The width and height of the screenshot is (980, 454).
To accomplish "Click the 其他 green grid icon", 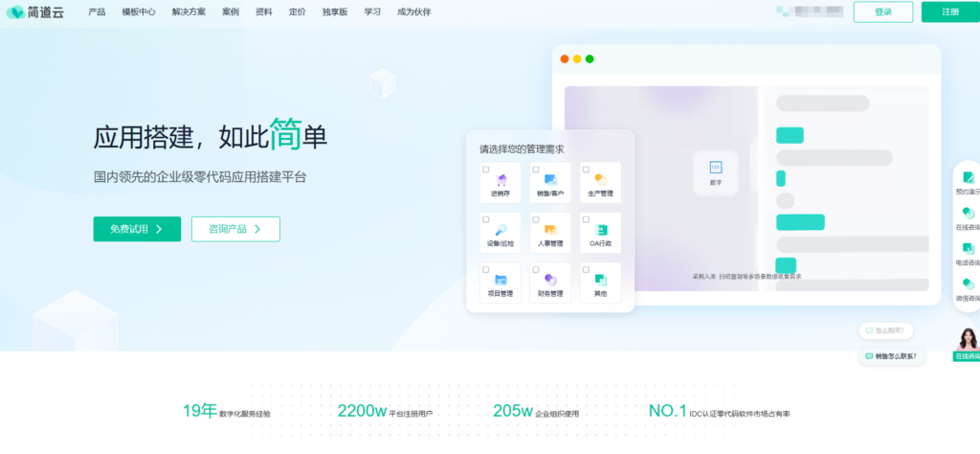I will [x=601, y=280].
